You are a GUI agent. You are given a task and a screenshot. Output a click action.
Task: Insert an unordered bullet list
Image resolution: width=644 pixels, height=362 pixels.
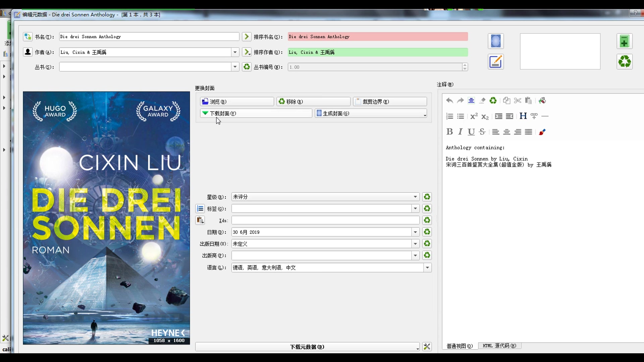coord(461,116)
